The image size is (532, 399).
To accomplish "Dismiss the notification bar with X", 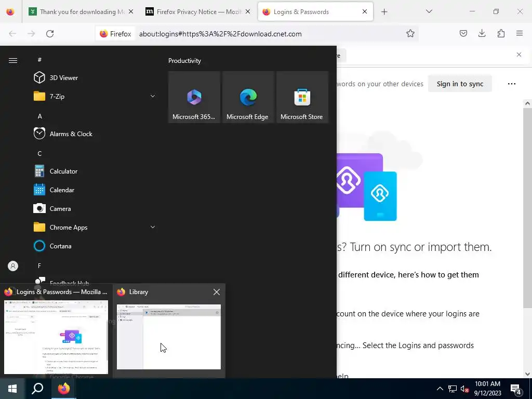I will 519,55.
